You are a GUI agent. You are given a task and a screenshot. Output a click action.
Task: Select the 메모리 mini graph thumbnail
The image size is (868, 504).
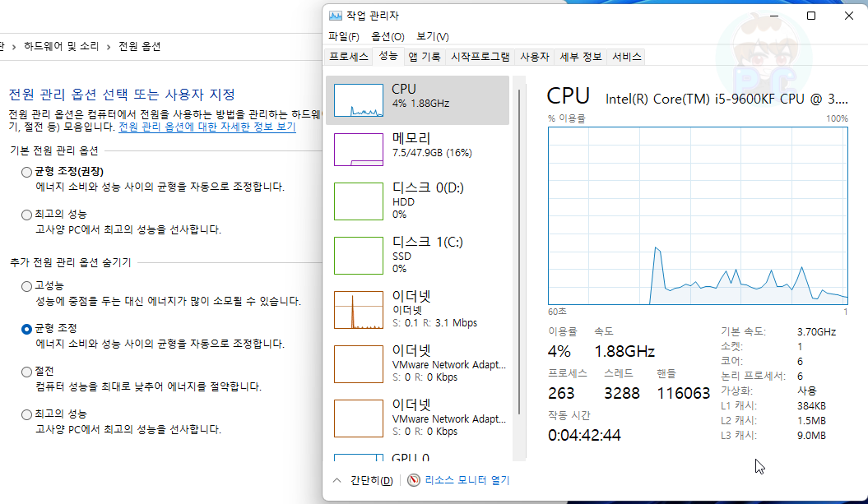coord(359,150)
